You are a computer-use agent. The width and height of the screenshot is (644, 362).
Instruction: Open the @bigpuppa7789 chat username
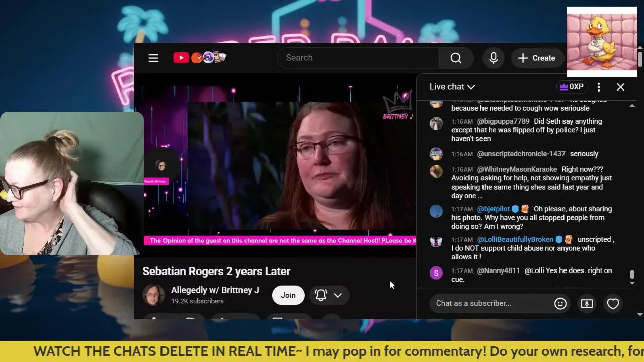pyautogui.click(x=503, y=121)
